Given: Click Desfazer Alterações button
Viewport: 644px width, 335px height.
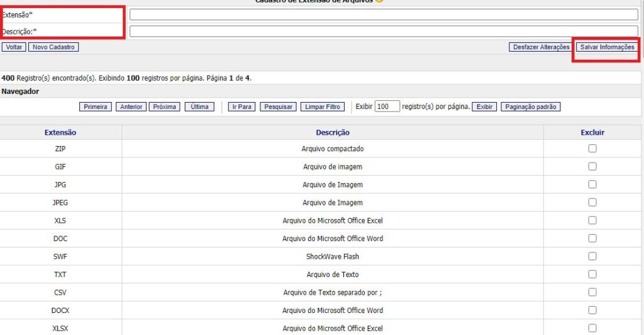Looking at the screenshot, I should coord(541,47).
